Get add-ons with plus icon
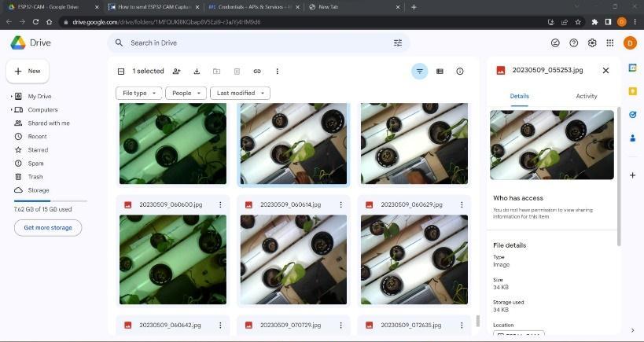 coord(632,175)
